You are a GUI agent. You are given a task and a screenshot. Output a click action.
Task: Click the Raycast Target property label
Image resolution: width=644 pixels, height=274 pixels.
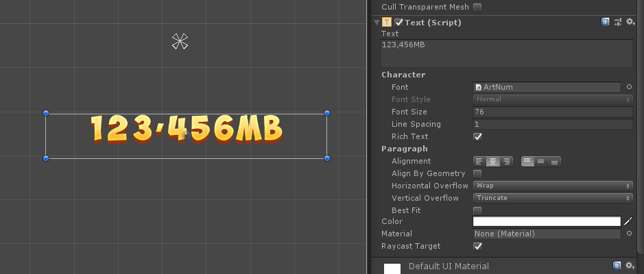411,246
